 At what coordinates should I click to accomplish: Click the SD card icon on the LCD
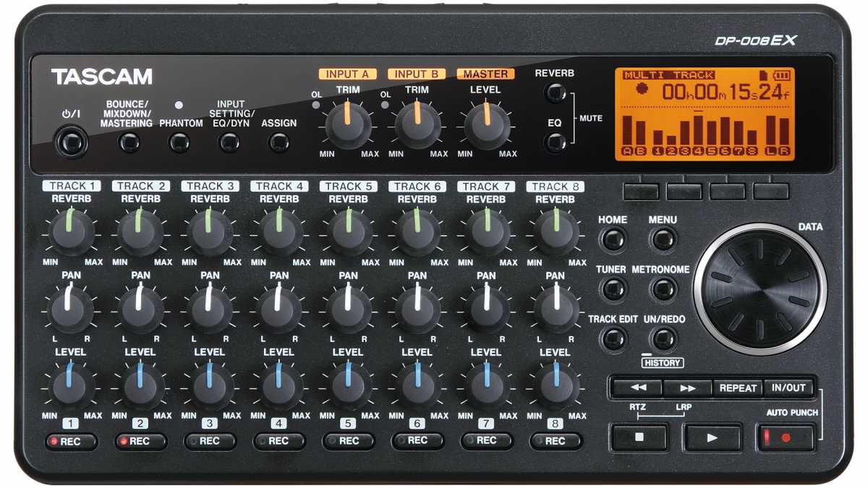[763, 74]
